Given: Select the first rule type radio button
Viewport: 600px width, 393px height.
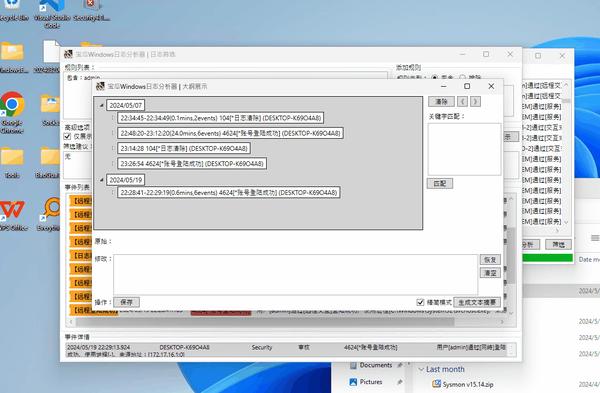Looking at the screenshot, I should click(434, 78).
